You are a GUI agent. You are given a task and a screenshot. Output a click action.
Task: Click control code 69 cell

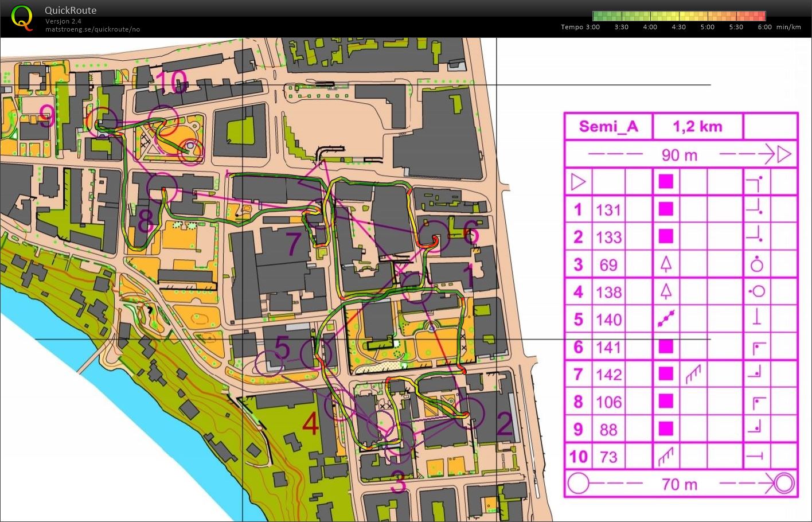(x=608, y=264)
